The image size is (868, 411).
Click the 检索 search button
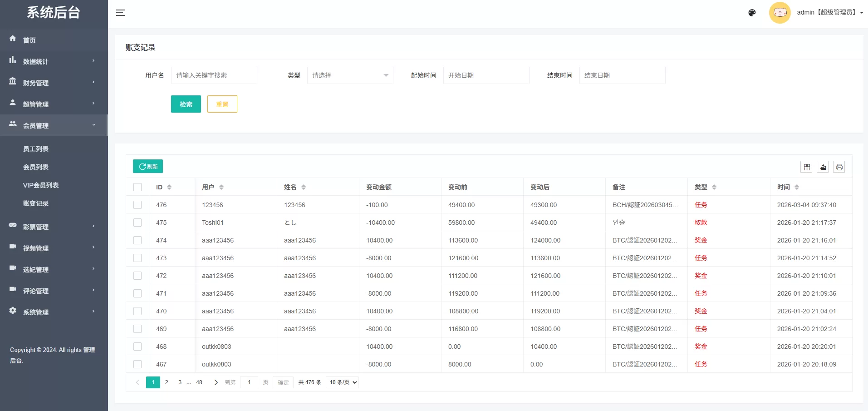(x=186, y=104)
